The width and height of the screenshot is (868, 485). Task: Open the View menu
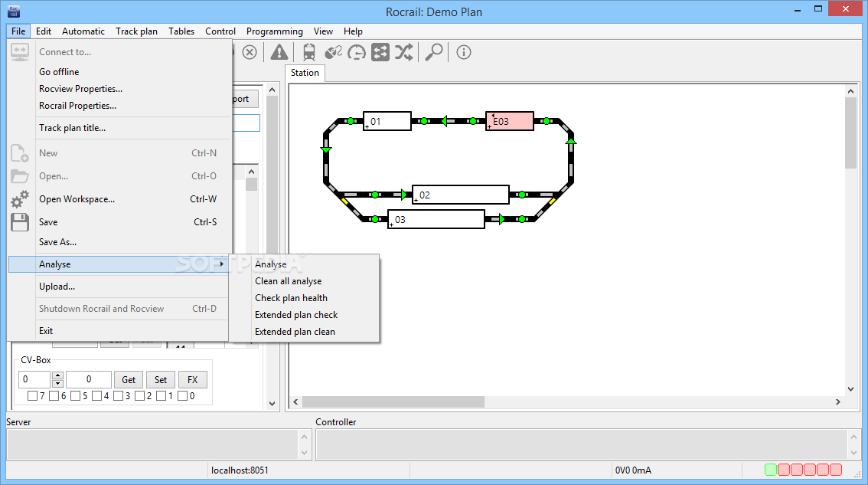coord(323,31)
